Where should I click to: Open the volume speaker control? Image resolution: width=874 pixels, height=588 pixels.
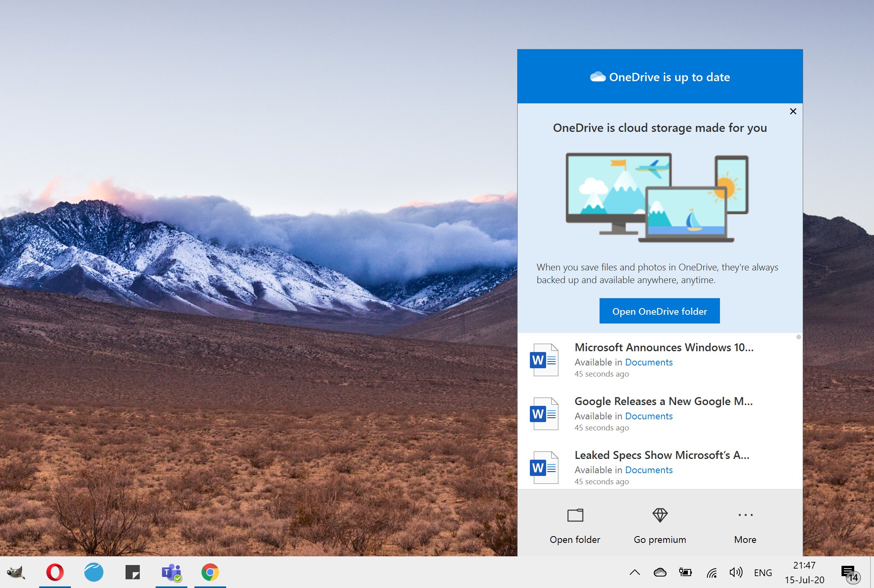coord(736,572)
